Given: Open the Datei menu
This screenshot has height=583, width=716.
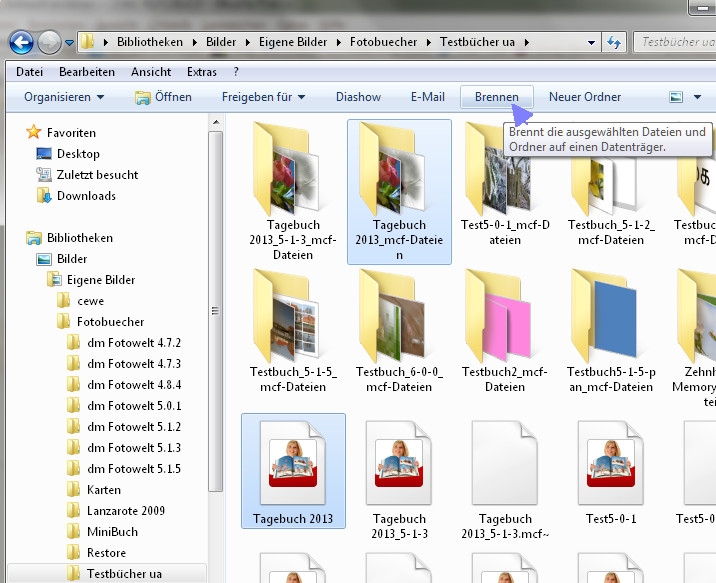Looking at the screenshot, I should [x=30, y=72].
